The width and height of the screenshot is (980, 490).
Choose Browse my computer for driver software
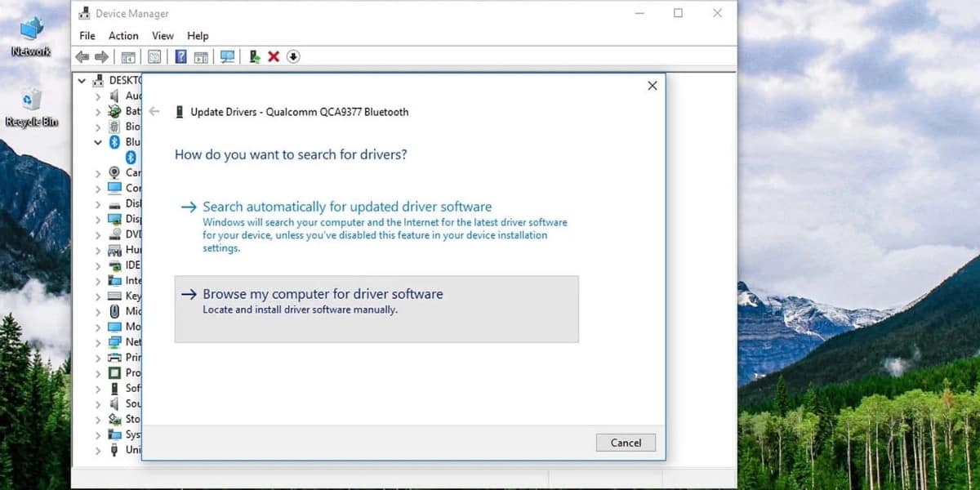click(323, 293)
